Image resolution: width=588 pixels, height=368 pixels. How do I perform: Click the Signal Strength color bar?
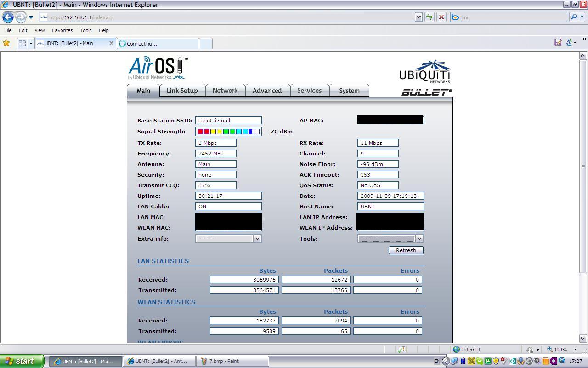click(x=228, y=132)
